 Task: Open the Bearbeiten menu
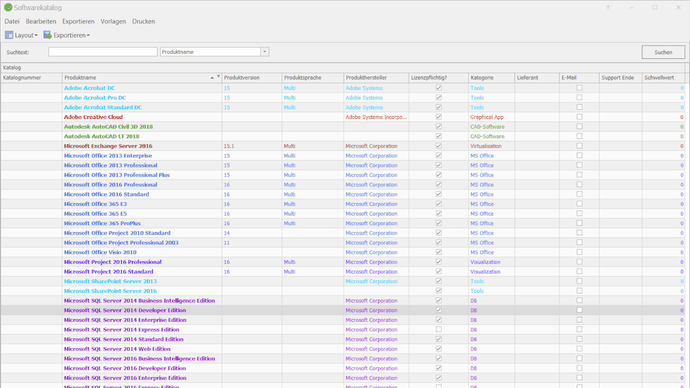41,21
